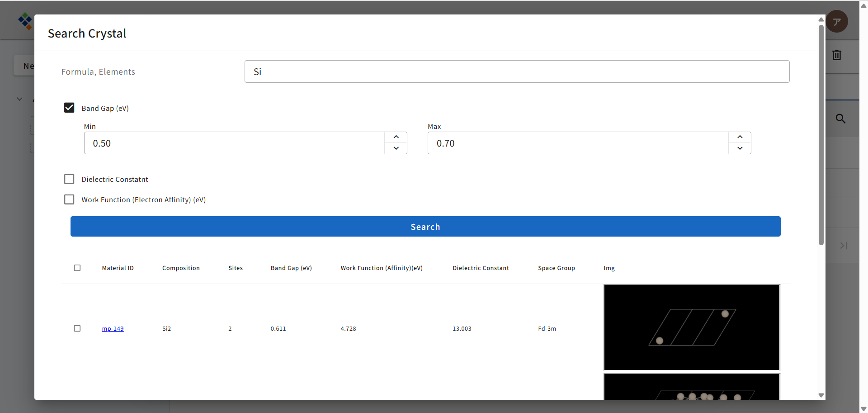Enable the Dielectric Constant filter checkbox
This screenshot has height=413, width=868.
coord(69,179)
